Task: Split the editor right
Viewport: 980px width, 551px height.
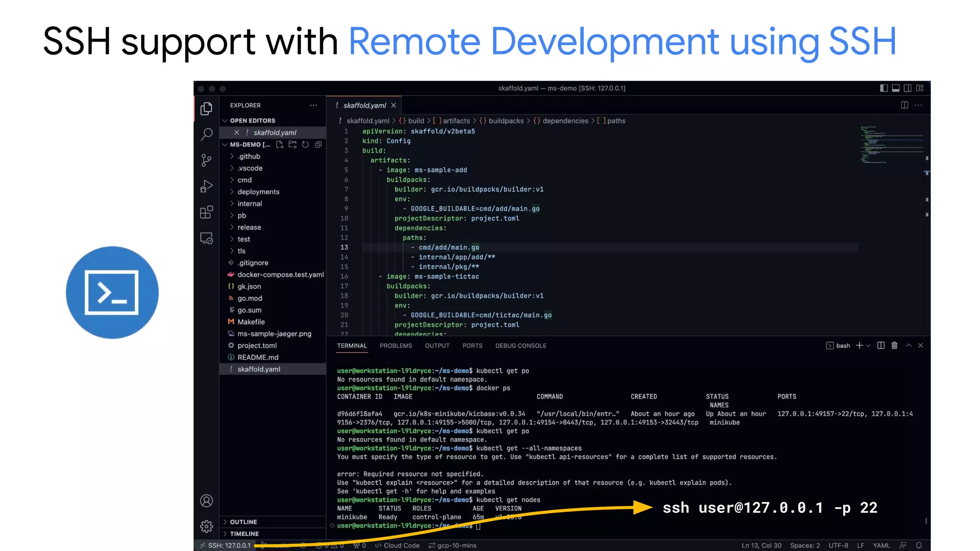Action: click(x=904, y=105)
